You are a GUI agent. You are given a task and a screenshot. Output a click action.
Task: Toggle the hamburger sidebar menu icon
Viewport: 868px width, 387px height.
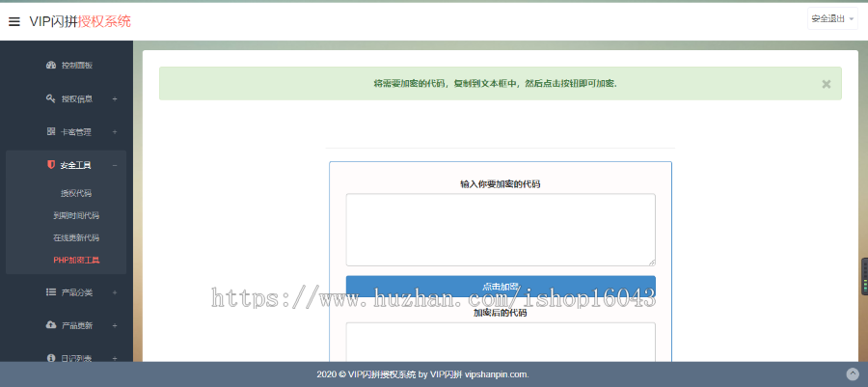click(x=14, y=21)
